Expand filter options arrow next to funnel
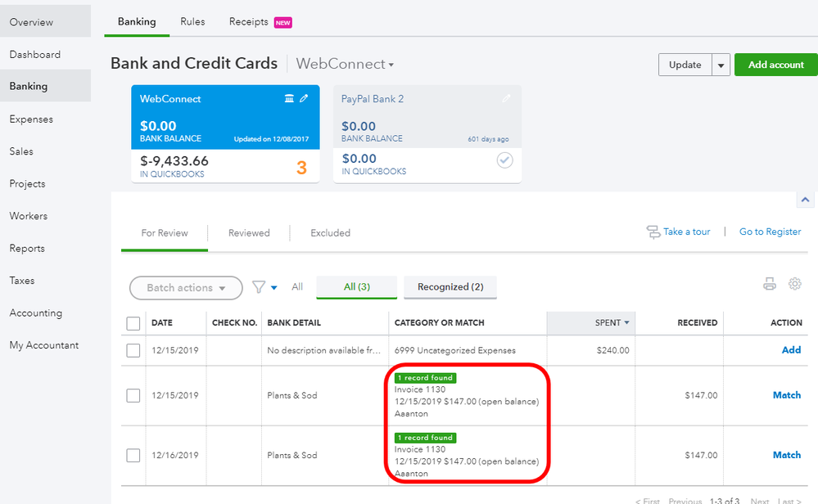This screenshot has height=504, width=818. (273, 288)
